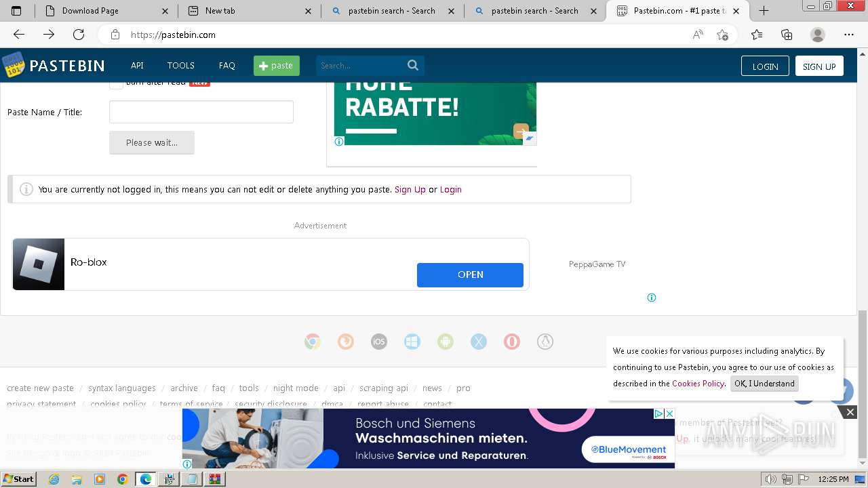Open the Cookies Policy link

pyautogui.click(x=698, y=384)
